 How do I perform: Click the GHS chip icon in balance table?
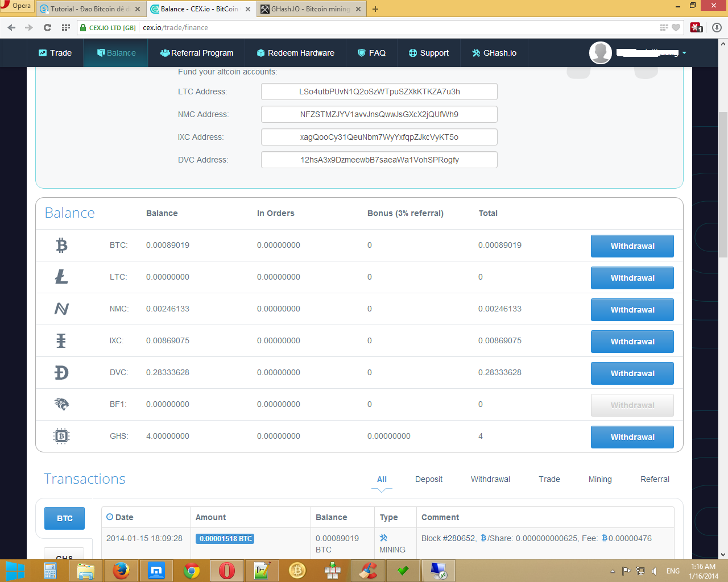[61, 436]
